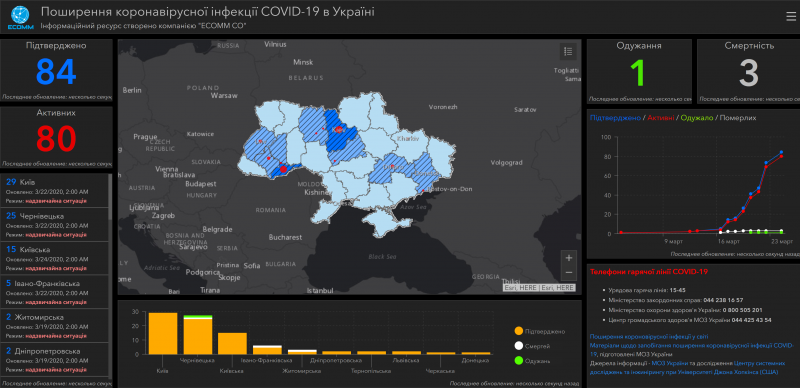Screen dimensions: 800x388
Task: Click the Bucharest label on the map
Action: [286, 237]
